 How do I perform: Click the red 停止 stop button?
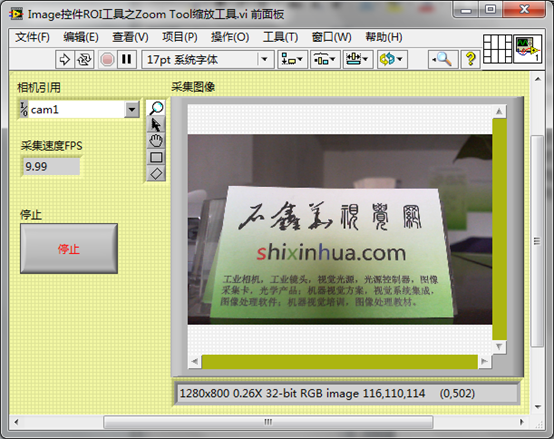[69, 248]
